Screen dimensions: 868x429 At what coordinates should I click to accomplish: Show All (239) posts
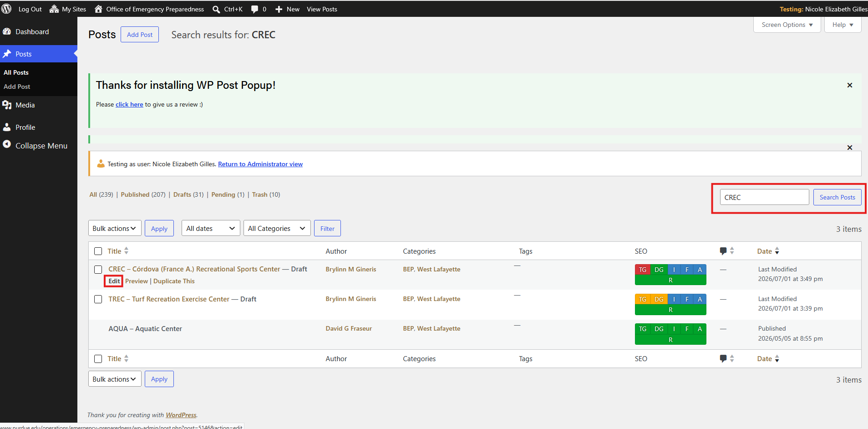pyautogui.click(x=101, y=194)
